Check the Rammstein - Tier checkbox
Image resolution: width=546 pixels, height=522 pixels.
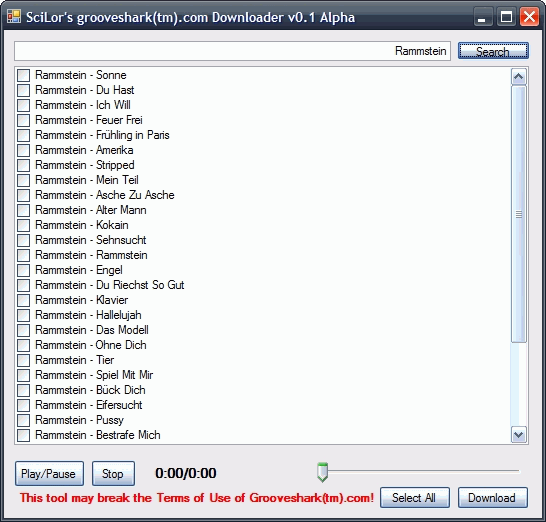point(23,360)
